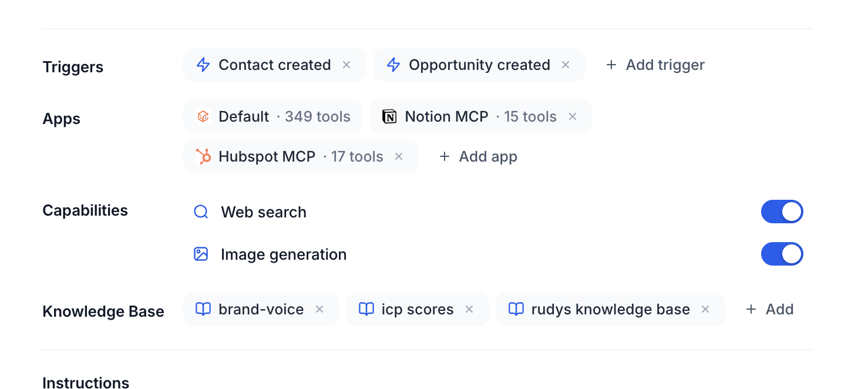Image resolution: width=868 pixels, height=389 pixels.
Task: Click the Instructions section heading
Action: tap(86, 383)
